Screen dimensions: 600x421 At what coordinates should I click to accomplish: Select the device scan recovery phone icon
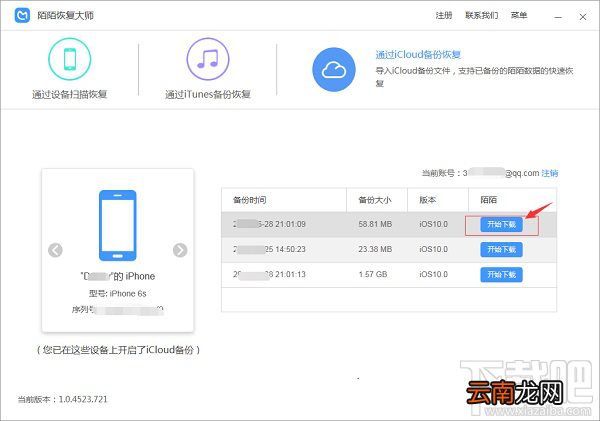click(x=70, y=59)
